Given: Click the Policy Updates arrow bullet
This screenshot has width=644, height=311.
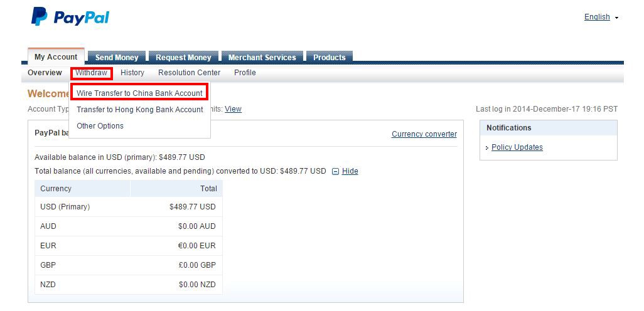Looking at the screenshot, I should 487,148.
